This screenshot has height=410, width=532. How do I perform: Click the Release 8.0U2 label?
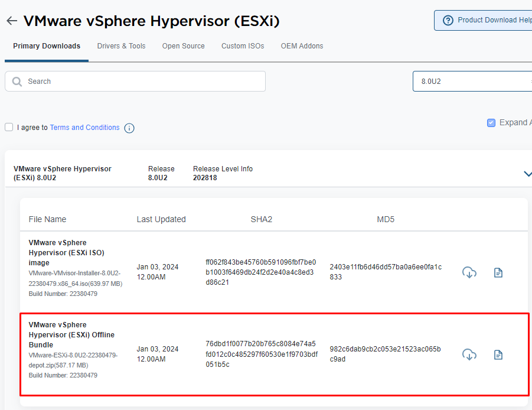(x=161, y=173)
